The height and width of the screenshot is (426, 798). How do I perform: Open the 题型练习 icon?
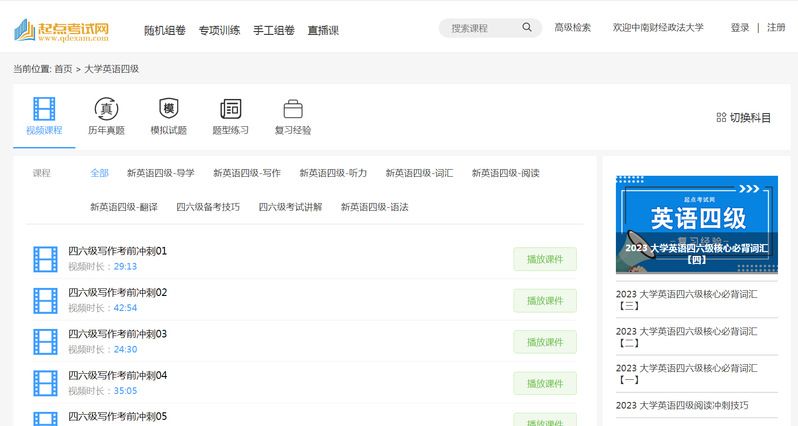click(230, 109)
